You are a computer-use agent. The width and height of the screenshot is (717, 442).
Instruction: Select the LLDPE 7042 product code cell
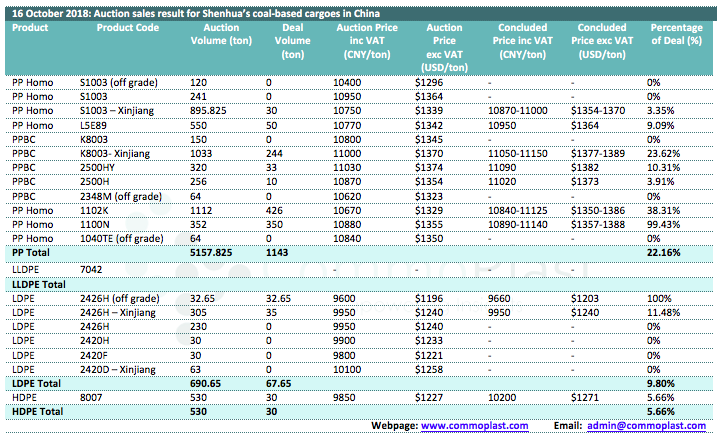pos(92,269)
